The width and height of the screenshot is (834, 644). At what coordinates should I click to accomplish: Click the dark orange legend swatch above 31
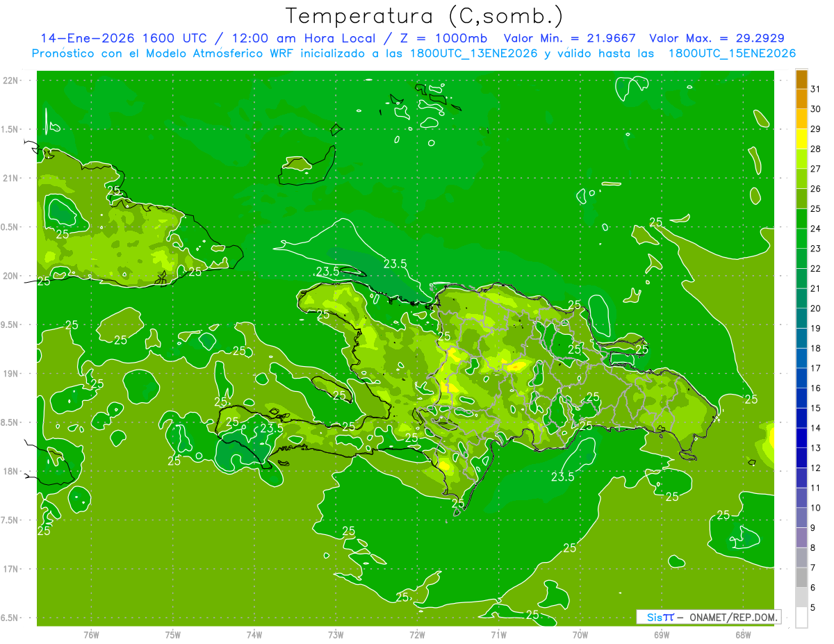pos(801,79)
